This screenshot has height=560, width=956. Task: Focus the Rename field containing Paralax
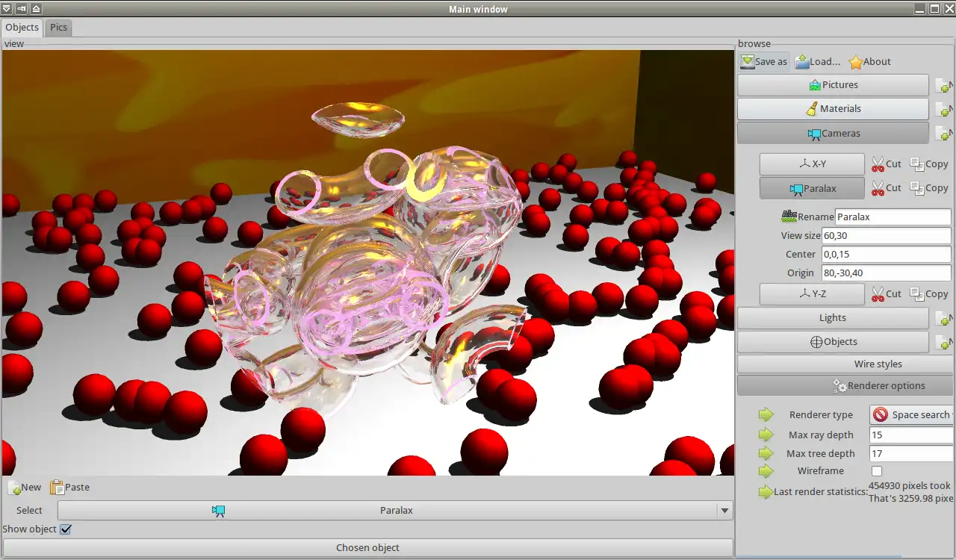893,217
